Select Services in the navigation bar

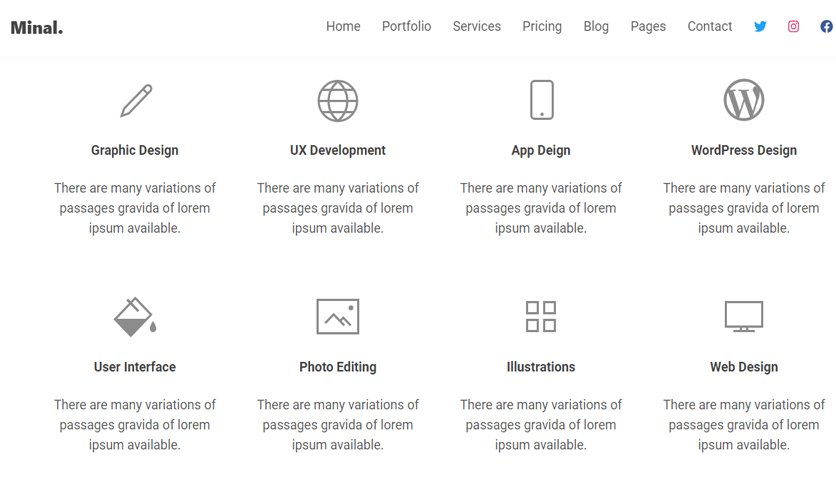click(477, 26)
